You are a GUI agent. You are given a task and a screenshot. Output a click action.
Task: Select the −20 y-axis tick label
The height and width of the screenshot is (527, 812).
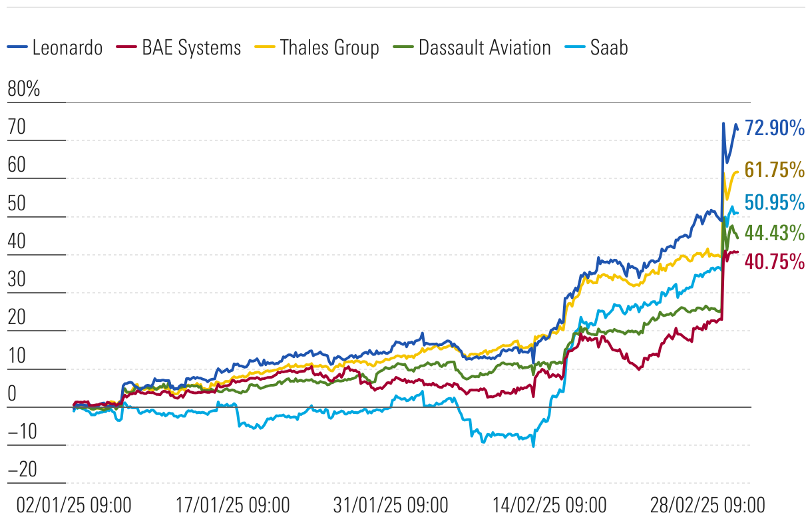(24, 470)
